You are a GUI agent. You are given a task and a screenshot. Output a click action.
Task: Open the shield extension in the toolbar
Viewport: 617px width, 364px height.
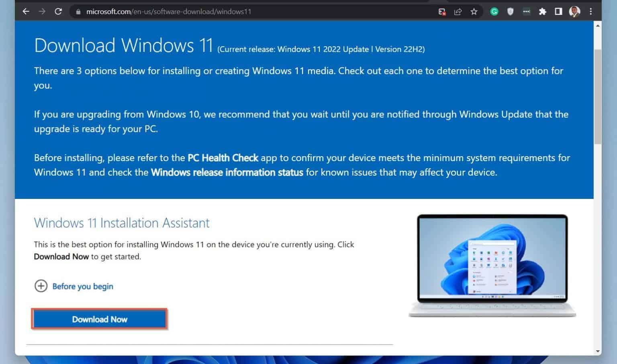pyautogui.click(x=510, y=11)
